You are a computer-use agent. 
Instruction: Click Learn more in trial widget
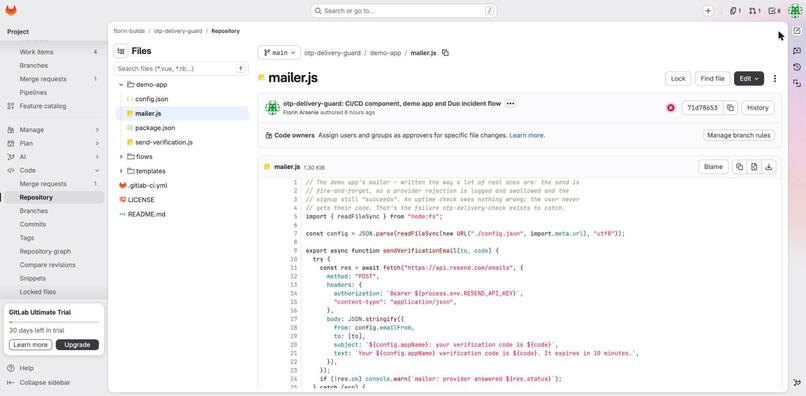[30, 345]
